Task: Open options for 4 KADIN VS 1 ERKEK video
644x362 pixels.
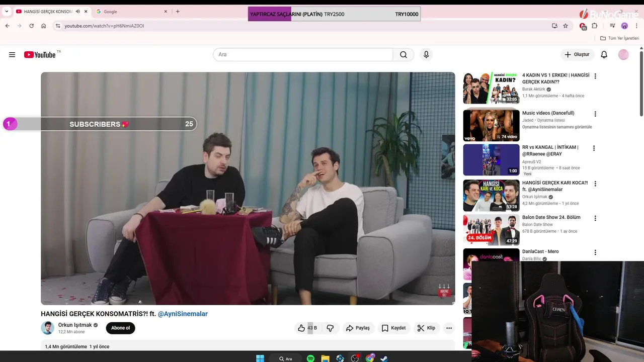Action: click(x=595, y=76)
